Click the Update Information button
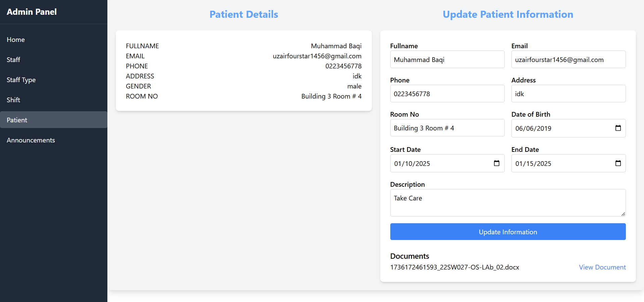 coord(507,232)
